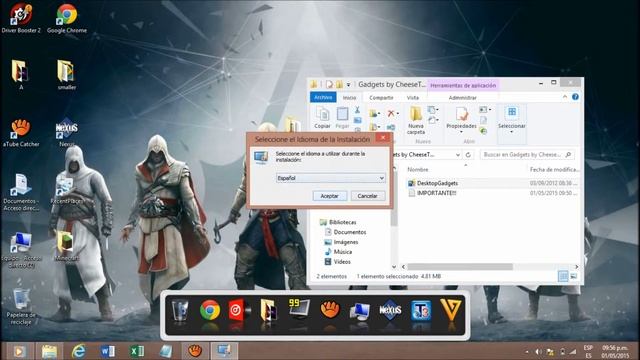The width and height of the screenshot is (640, 360).
Task: Open Google Chrome desktop shortcut
Action: [x=67, y=18]
